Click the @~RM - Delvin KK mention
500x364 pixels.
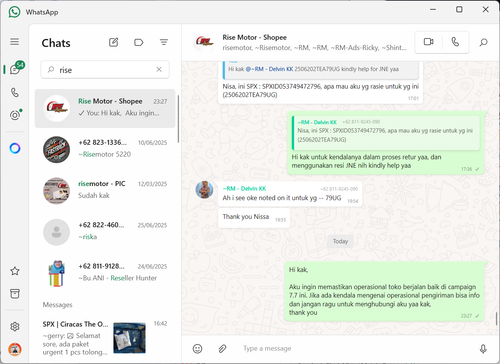269,69
